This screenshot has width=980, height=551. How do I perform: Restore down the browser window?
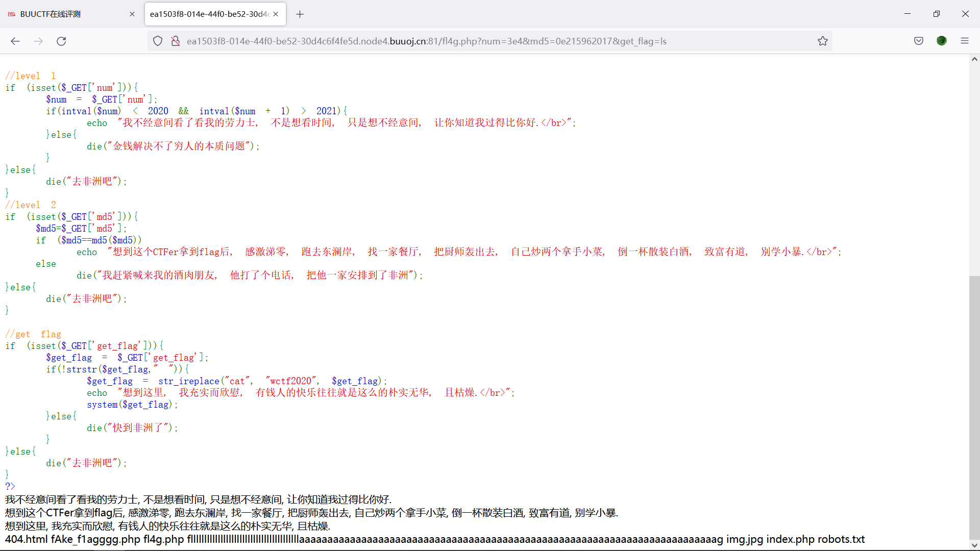936,14
